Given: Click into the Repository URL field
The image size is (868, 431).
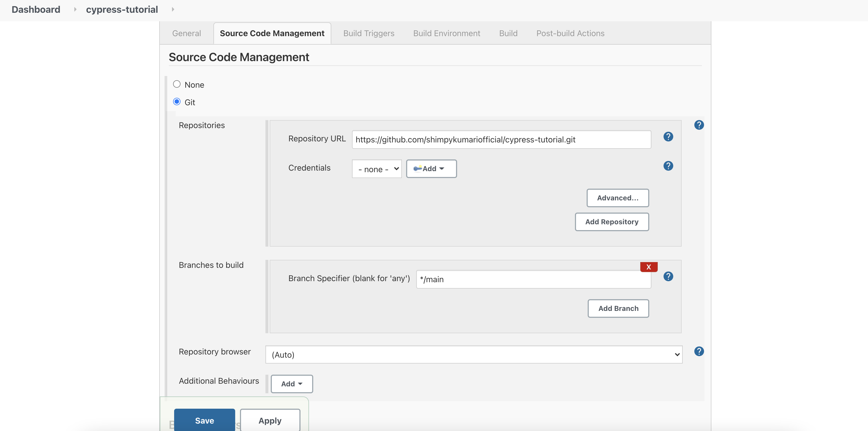Looking at the screenshot, I should (501, 140).
